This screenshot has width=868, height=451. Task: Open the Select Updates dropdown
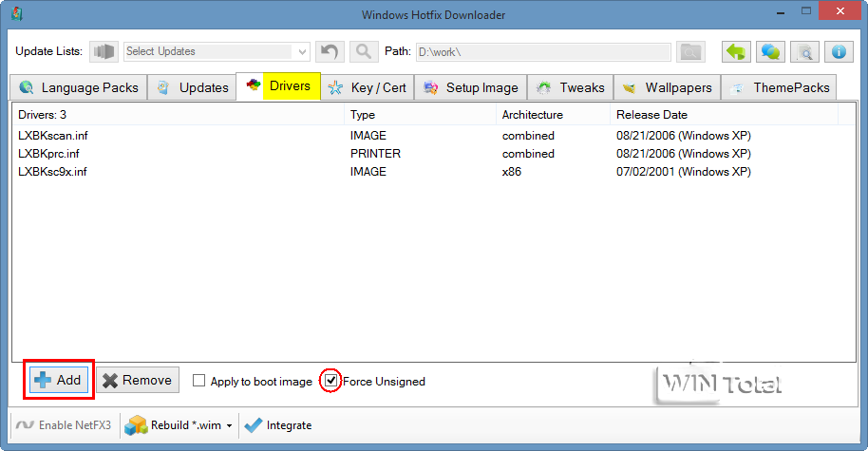point(217,51)
